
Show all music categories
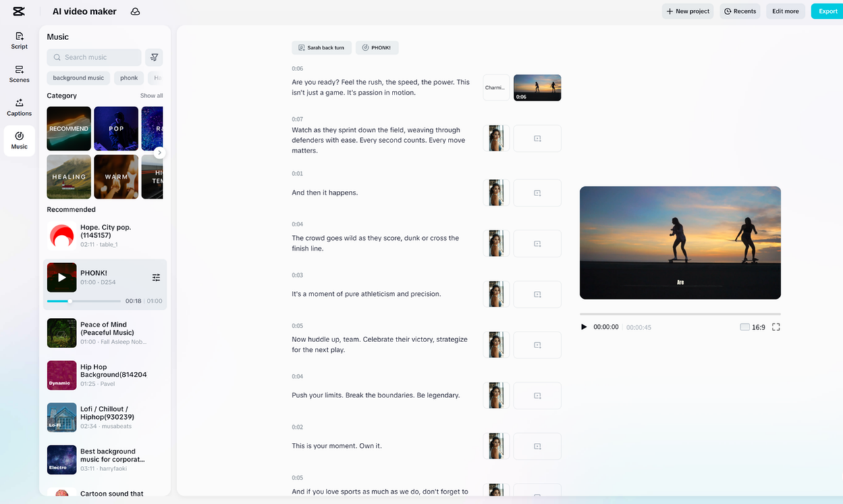tap(151, 95)
